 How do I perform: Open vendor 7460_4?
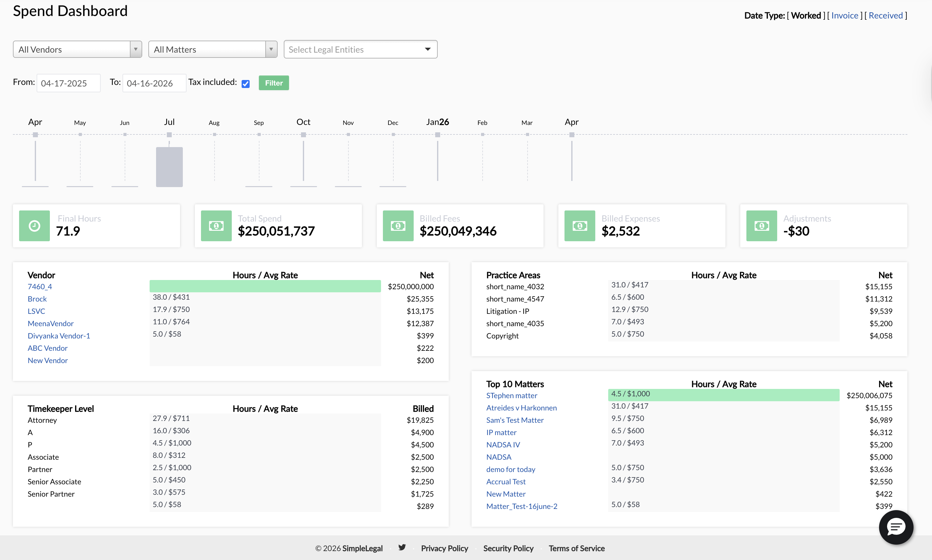click(40, 286)
